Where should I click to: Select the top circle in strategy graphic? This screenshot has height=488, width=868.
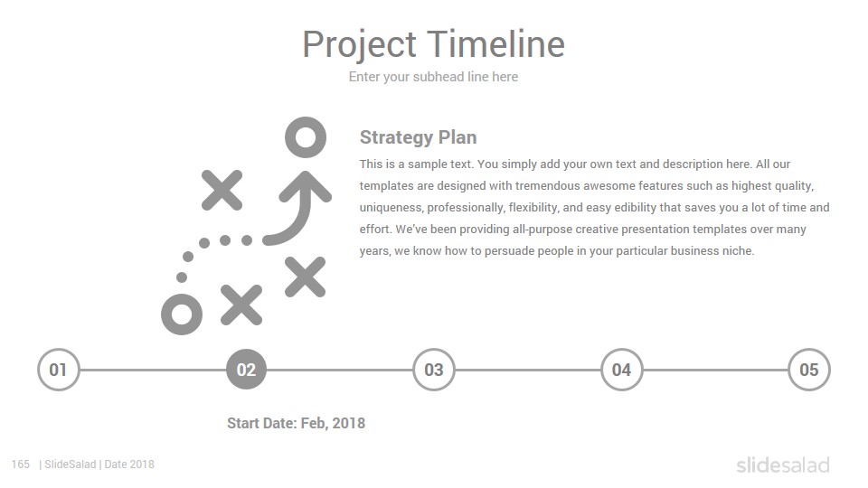tap(306, 137)
